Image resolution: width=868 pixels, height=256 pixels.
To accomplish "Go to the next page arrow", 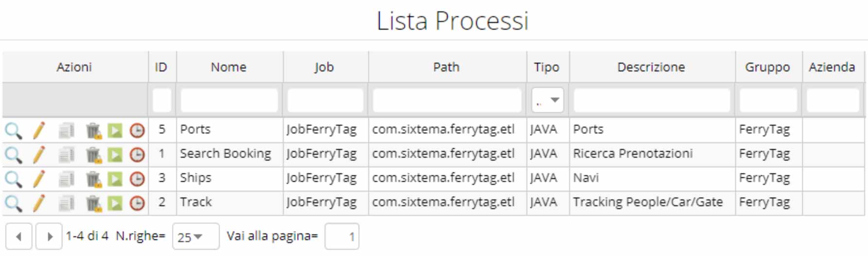I will click(49, 237).
